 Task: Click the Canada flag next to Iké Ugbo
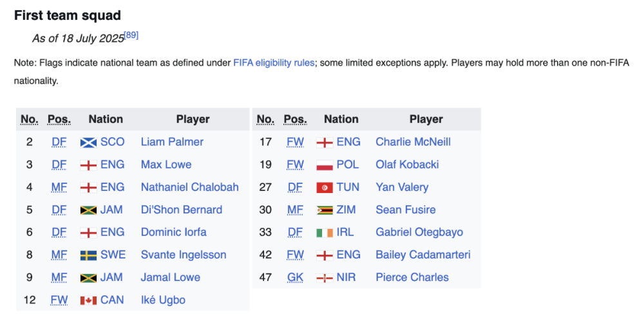(x=88, y=300)
